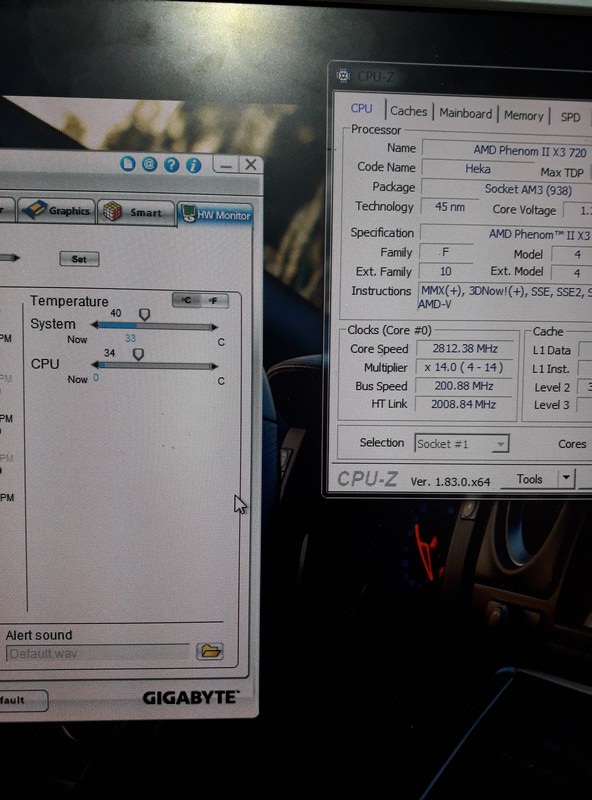
Task: Switch temperature unit to Fahrenheit
Action: tap(214, 301)
